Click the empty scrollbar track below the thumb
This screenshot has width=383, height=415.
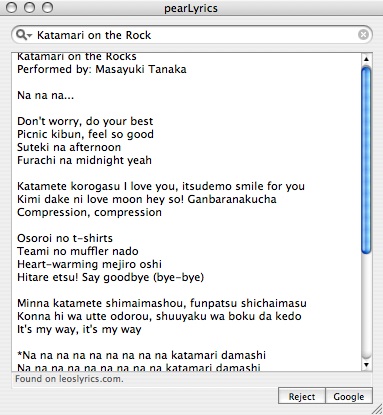[x=366, y=306]
